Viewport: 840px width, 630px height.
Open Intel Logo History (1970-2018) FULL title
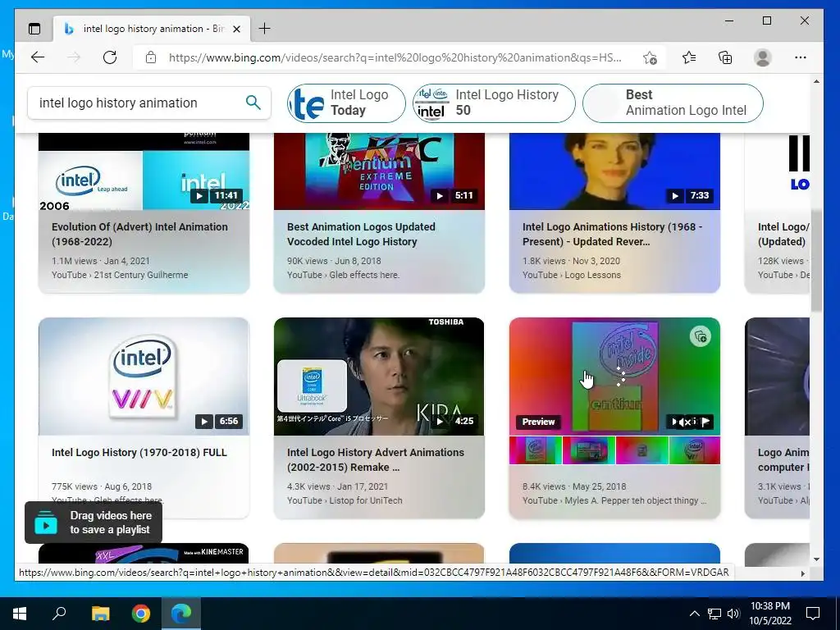pyautogui.click(x=139, y=452)
